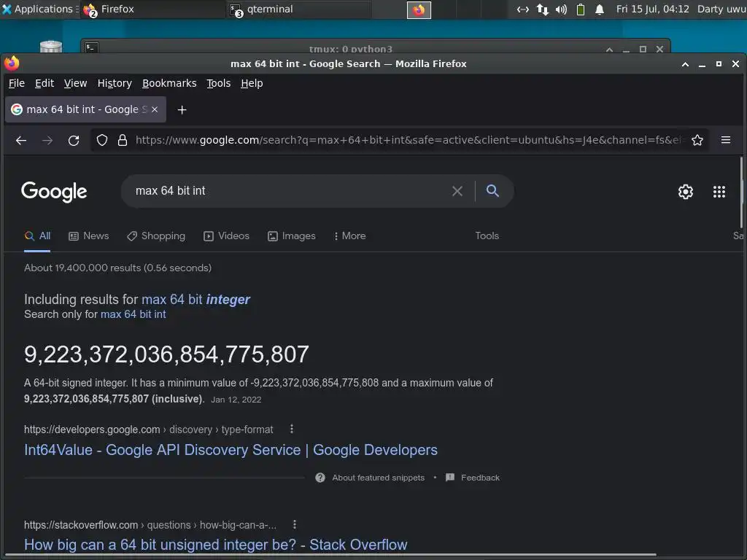Open notifications bell in panel

(600, 9)
